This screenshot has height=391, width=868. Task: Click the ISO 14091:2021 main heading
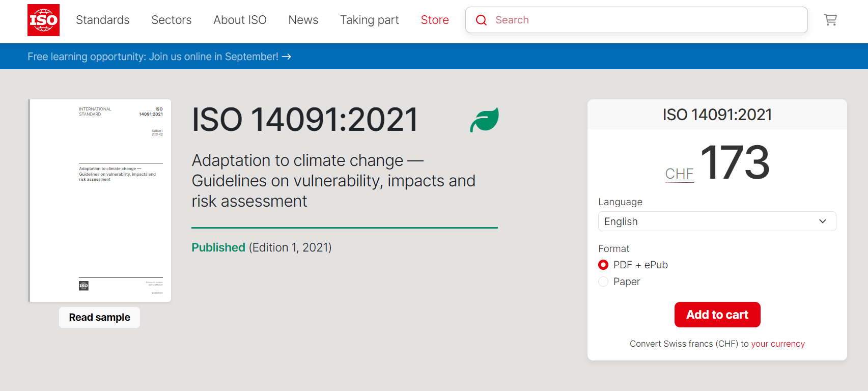click(x=305, y=120)
